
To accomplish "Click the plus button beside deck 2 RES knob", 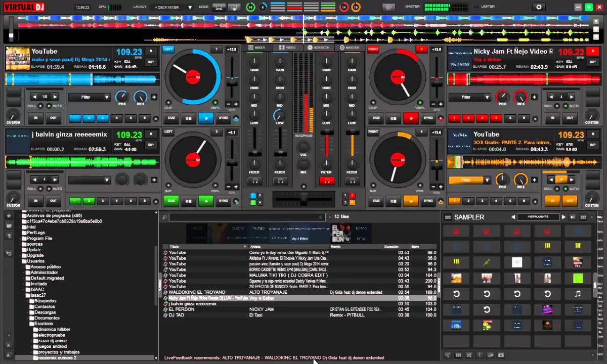I will click(x=534, y=97).
